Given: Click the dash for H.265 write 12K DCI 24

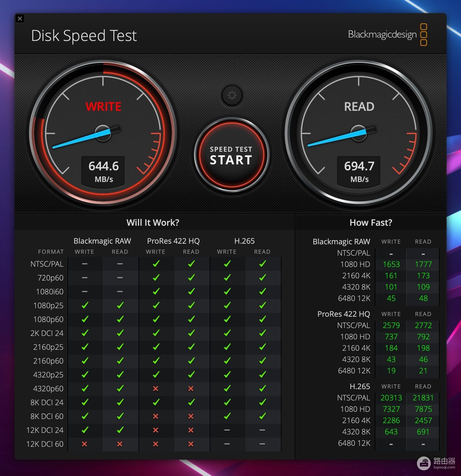Looking at the screenshot, I should coord(227,430).
